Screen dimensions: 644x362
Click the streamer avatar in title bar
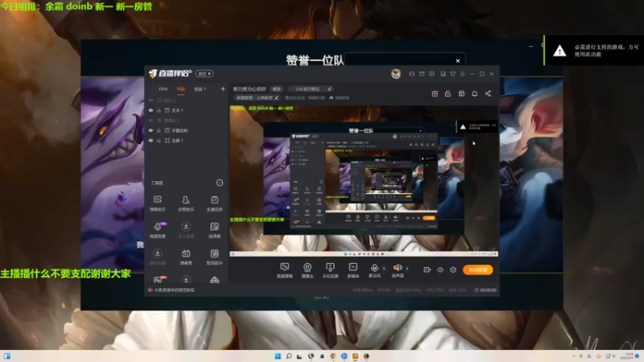point(396,74)
